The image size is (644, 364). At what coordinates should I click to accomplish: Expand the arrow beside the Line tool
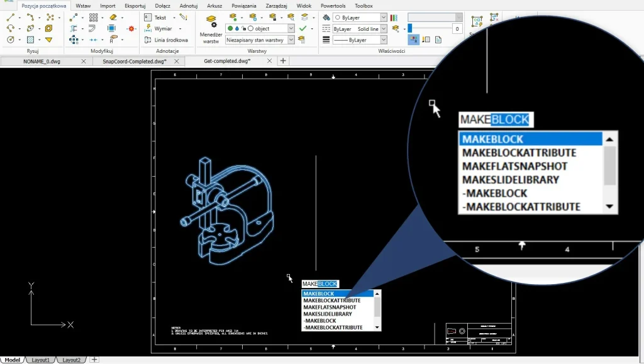19,18
